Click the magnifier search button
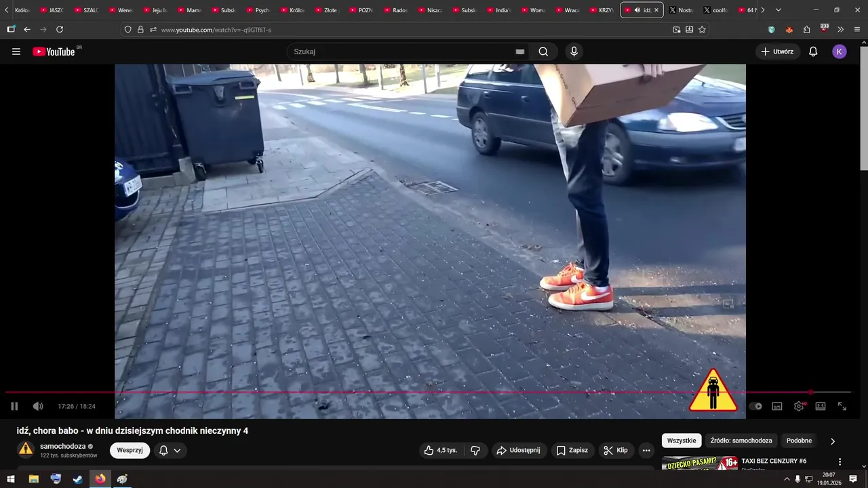868x488 pixels. coord(543,52)
